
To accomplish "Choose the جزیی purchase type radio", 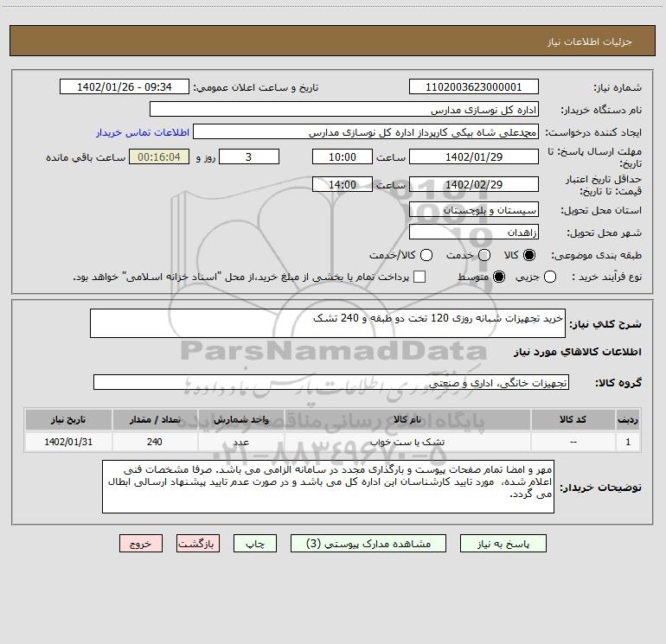I will [x=550, y=277].
